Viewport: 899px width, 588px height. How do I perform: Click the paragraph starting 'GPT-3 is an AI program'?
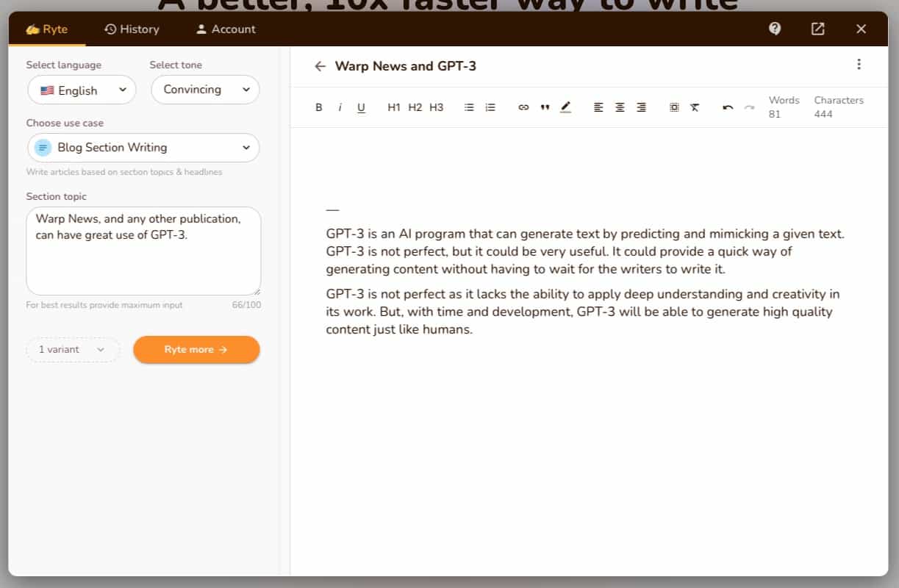click(585, 251)
